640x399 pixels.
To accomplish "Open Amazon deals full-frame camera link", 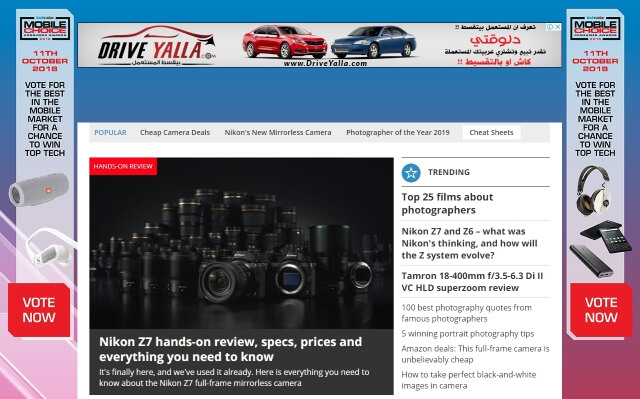I will [476, 354].
